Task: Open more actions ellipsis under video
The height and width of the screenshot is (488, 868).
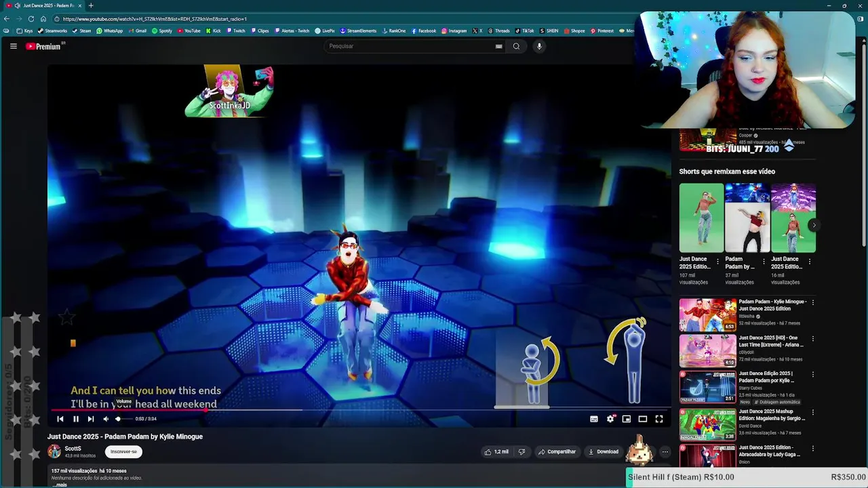Action: [x=665, y=451]
